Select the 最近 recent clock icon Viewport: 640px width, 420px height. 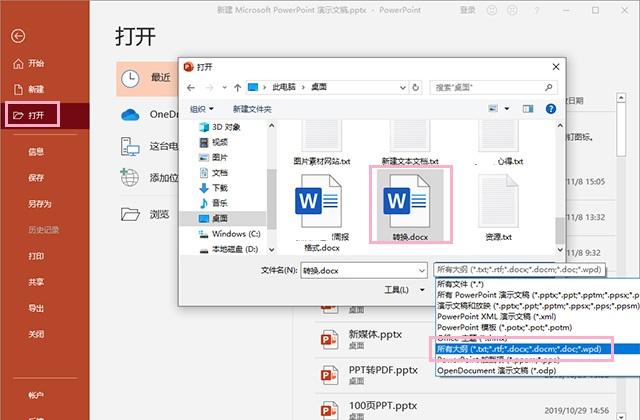pyautogui.click(x=130, y=78)
